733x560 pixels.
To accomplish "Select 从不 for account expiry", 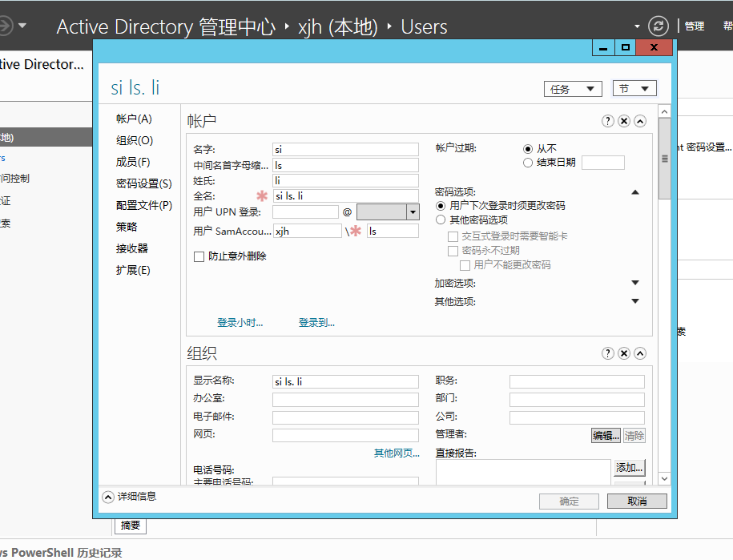I will click(528, 149).
